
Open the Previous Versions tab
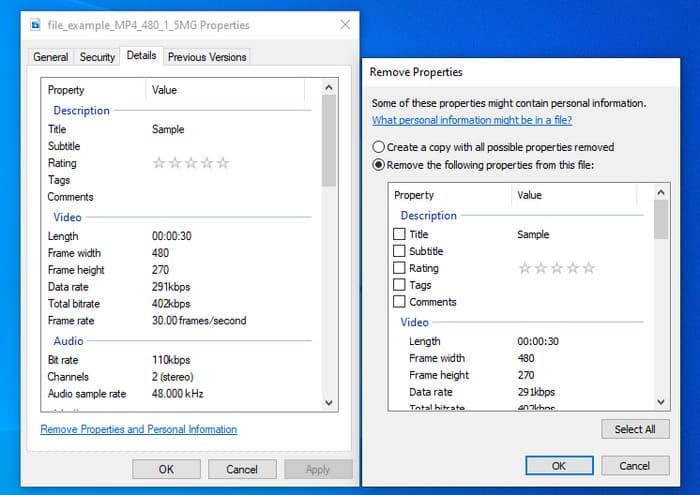[x=207, y=57]
